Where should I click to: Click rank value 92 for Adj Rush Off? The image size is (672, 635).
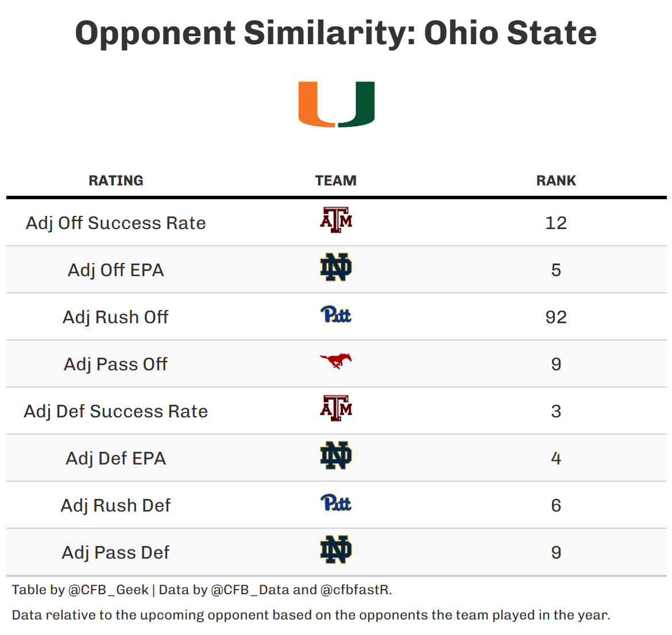(x=555, y=317)
